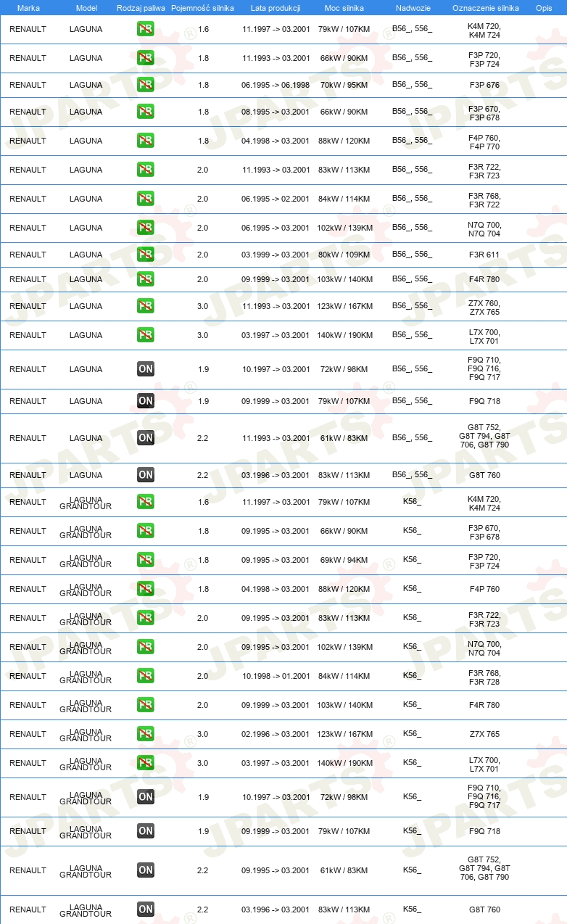
Task: Click 'LAGUNA' in the 80kW / 109KM row
Action: [86, 255]
